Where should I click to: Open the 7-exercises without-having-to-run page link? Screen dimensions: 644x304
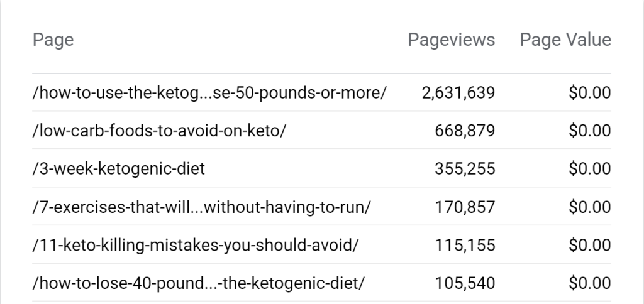(201, 207)
